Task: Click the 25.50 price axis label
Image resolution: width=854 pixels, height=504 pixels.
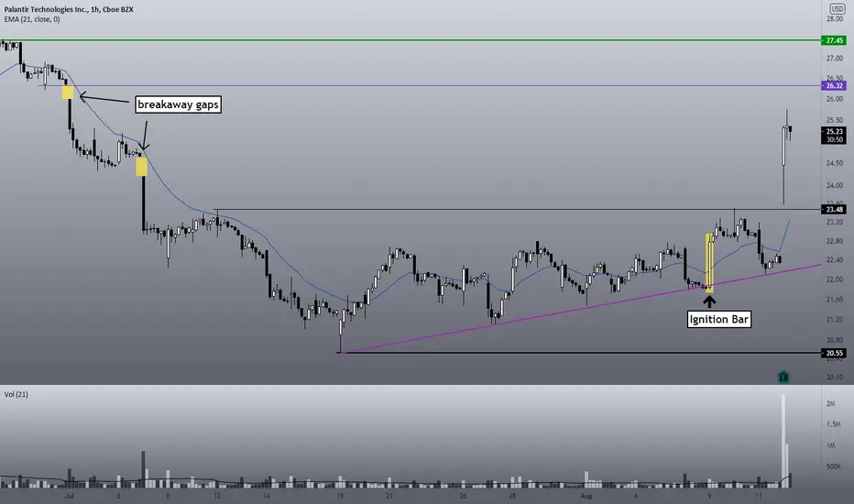Action: click(x=835, y=120)
